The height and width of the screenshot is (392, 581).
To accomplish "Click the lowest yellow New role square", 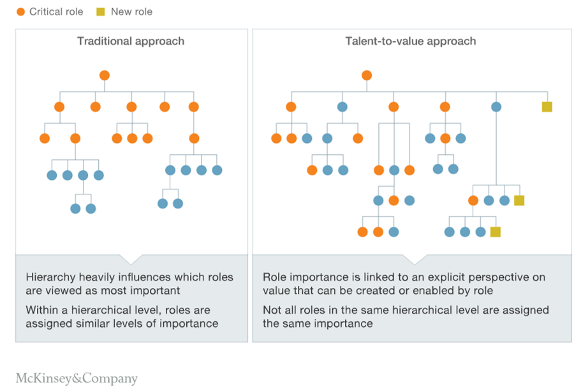I will tap(495, 232).
